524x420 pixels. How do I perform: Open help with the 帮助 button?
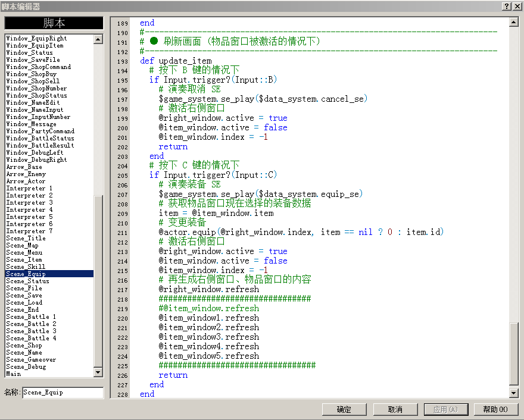(x=495, y=409)
